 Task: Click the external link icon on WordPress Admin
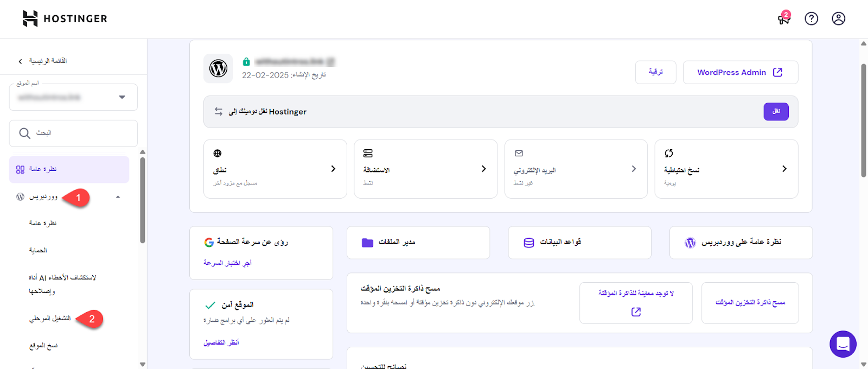point(777,72)
